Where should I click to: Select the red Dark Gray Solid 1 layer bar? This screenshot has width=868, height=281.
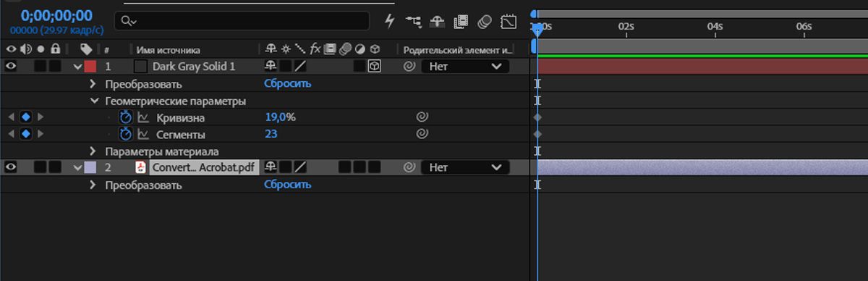pos(702,66)
